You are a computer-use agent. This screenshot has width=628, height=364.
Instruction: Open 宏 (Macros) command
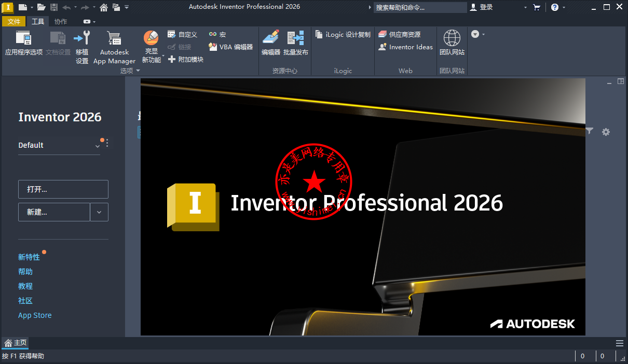(217, 34)
